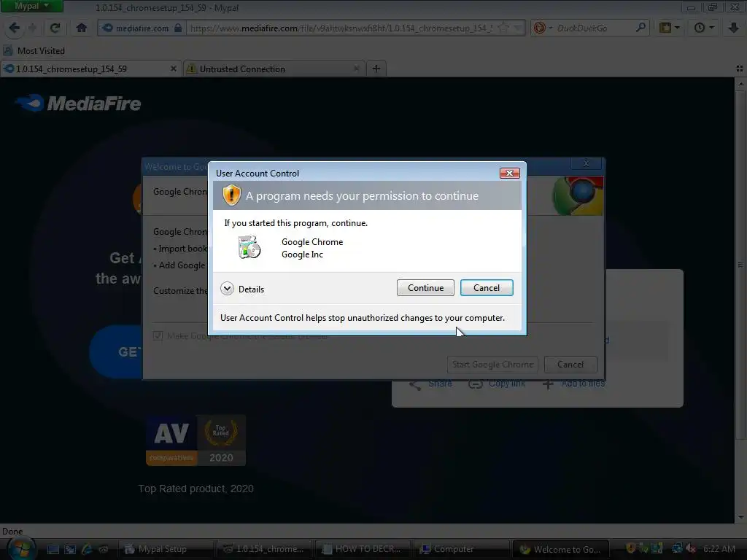Close the 1.0.154_chromesetup_154_59 tab
The width and height of the screenshot is (747, 560).
174,69
